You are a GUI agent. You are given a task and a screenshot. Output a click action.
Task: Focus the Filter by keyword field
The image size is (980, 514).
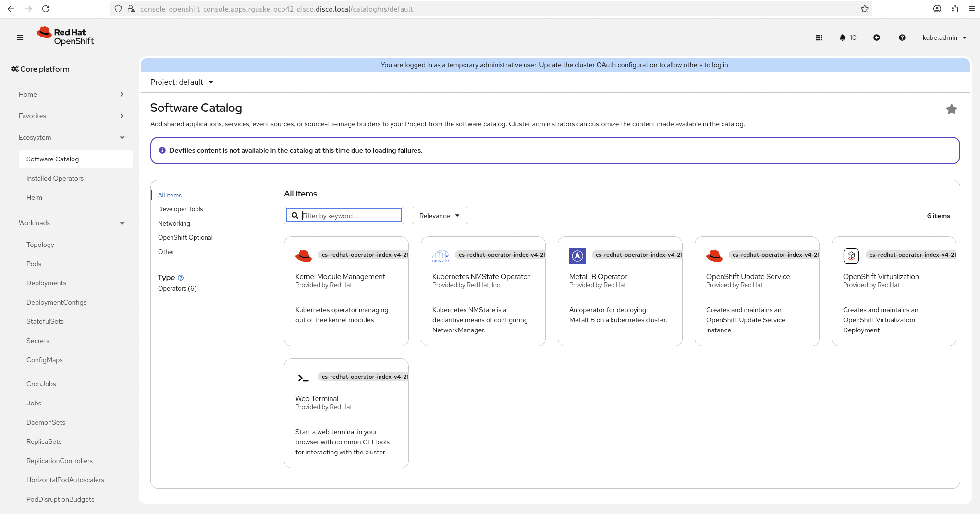(344, 216)
